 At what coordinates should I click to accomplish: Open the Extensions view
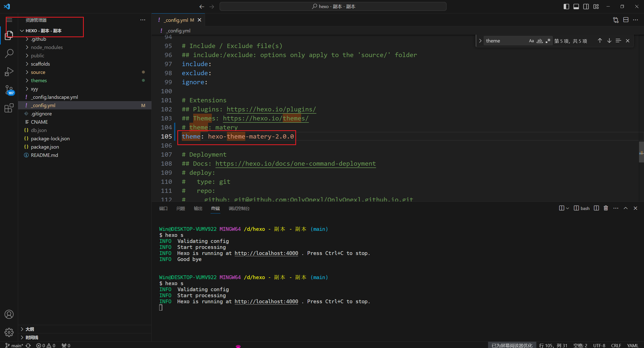tap(9, 108)
